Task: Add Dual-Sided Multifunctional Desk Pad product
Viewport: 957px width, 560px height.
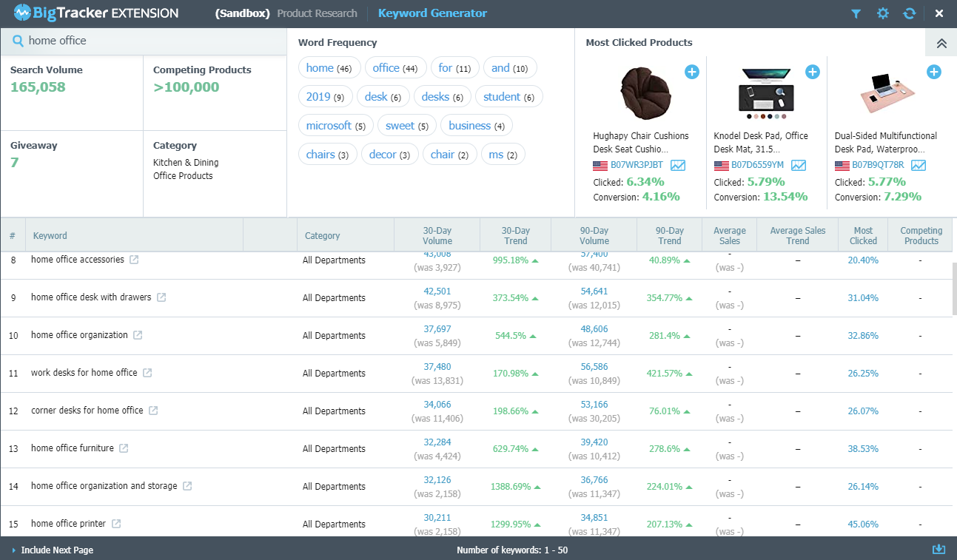Action: (x=934, y=72)
